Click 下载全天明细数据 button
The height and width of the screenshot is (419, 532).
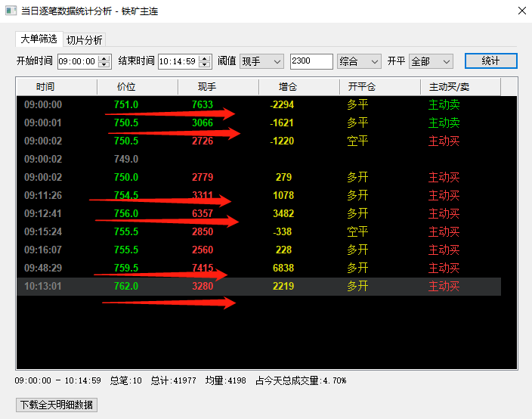coord(57,405)
